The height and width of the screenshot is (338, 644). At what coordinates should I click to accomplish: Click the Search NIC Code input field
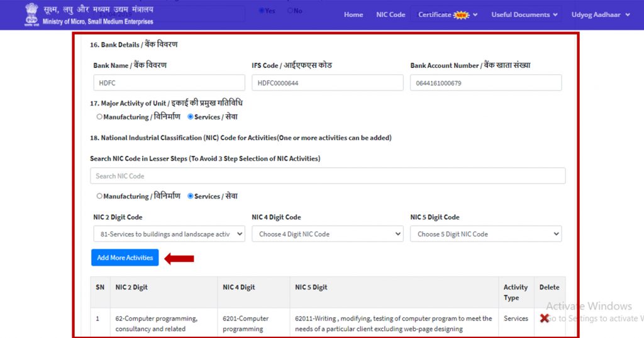327,176
